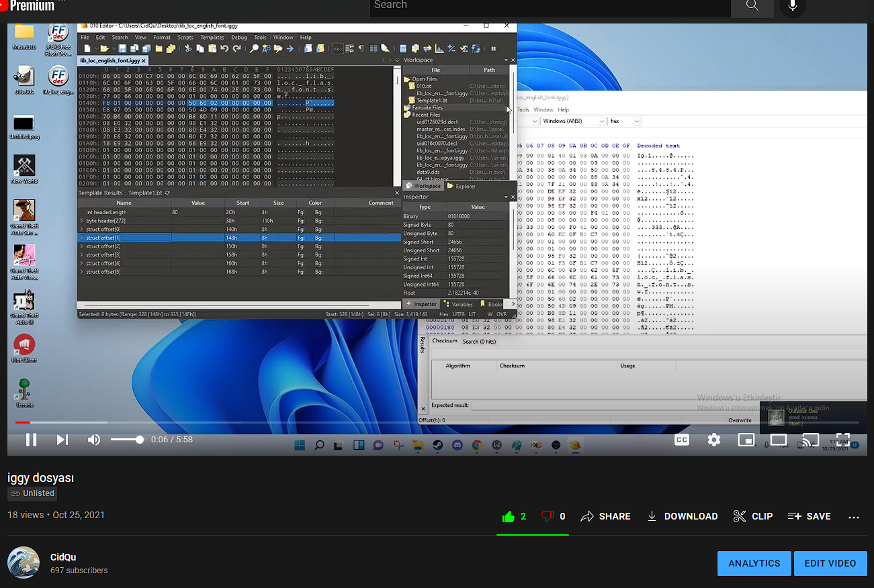Click the EDIT VIDEO button

[830, 563]
